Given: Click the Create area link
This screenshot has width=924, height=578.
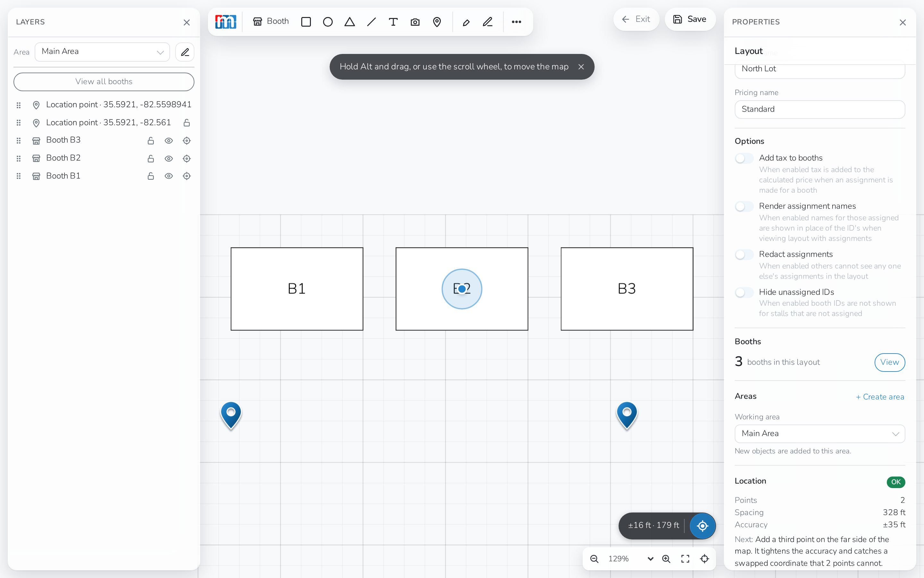Looking at the screenshot, I should pos(879,397).
